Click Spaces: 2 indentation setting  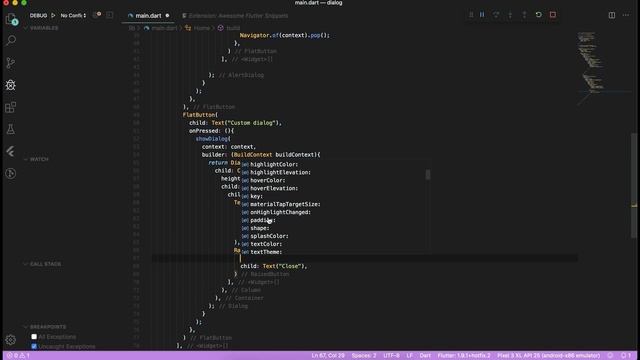pyautogui.click(x=364, y=356)
